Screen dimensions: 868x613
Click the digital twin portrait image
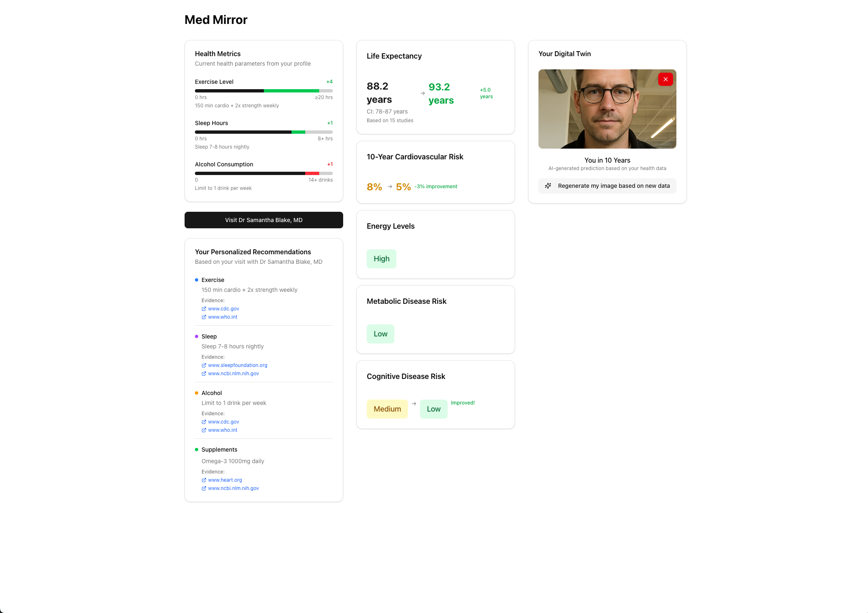(x=607, y=109)
